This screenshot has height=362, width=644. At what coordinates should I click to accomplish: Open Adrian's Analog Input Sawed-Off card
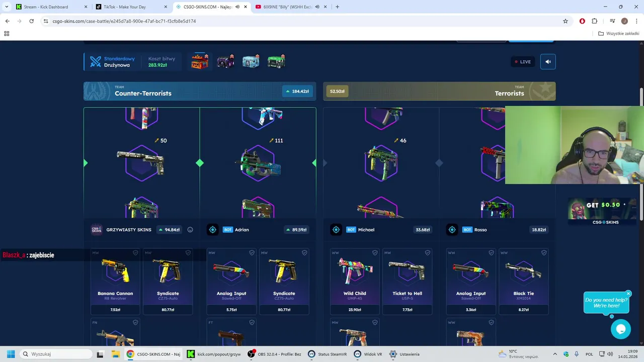coord(231,282)
